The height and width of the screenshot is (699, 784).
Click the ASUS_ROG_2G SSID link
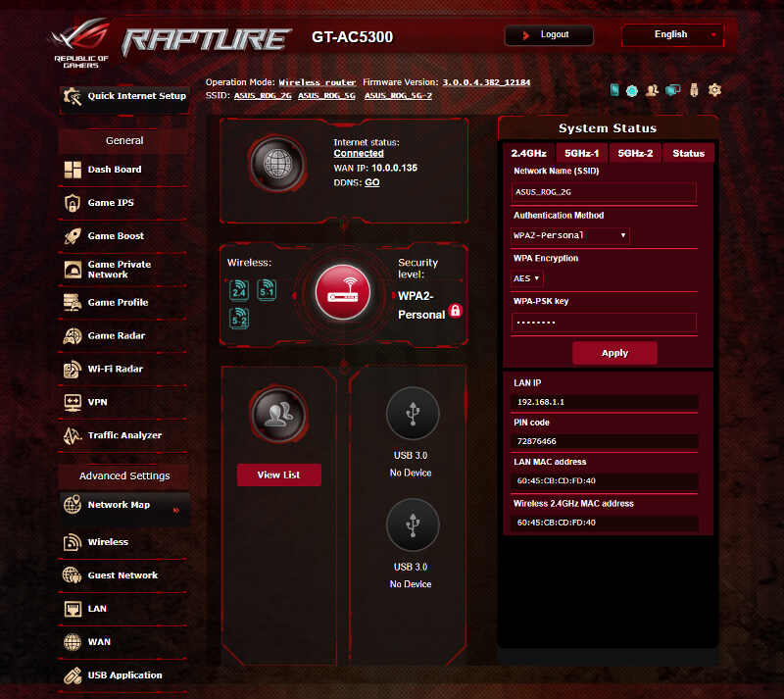[x=263, y=95]
